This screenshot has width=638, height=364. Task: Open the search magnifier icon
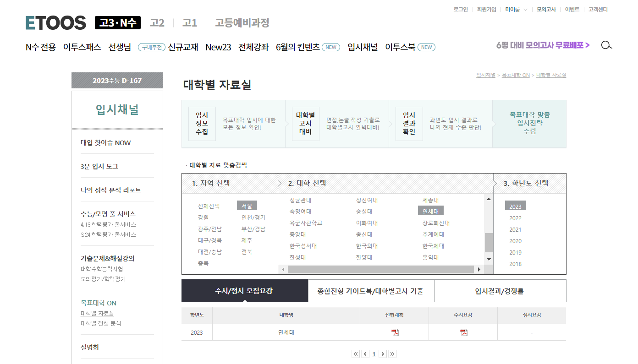click(606, 45)
